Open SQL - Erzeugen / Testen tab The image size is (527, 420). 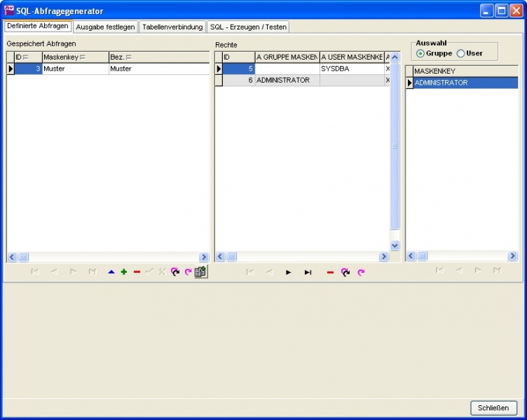point(248,27)
